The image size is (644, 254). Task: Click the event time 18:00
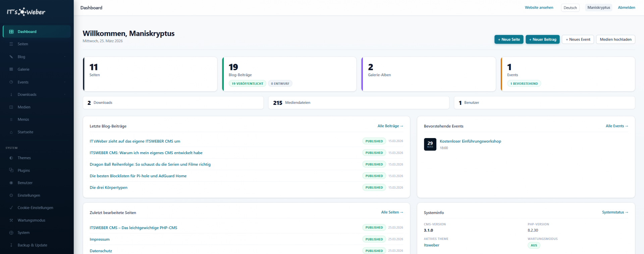tap(444, 148)
